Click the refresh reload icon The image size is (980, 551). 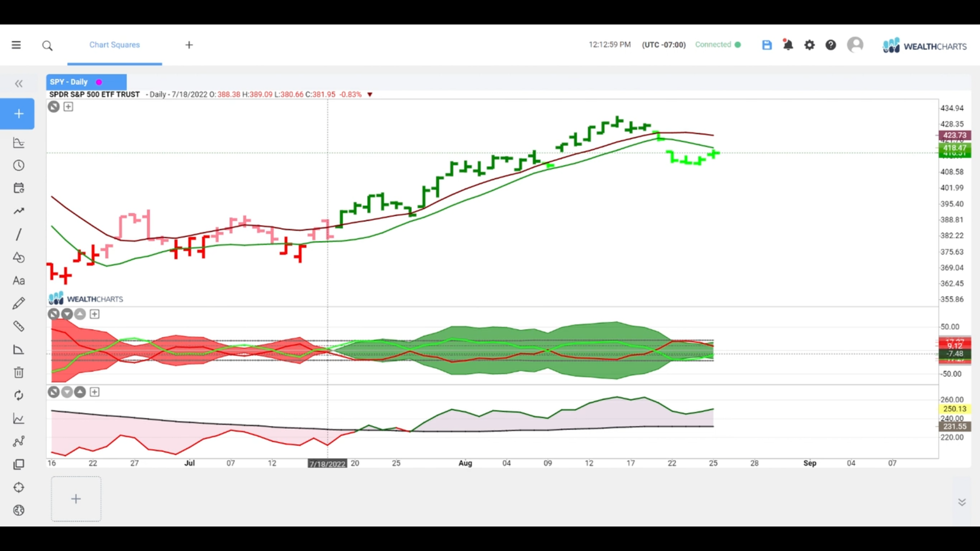coord(19,395)
